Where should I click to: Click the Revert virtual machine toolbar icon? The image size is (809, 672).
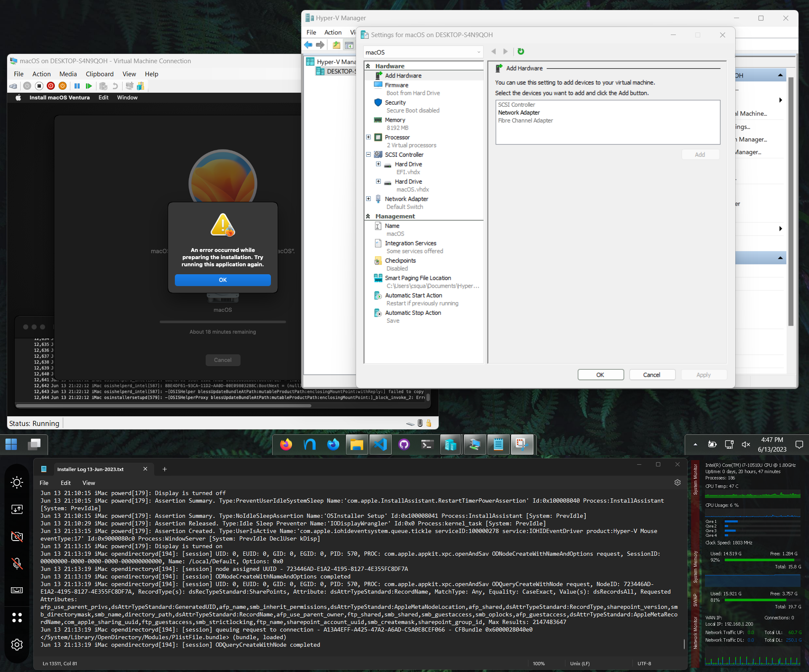click(x=115, y=86)
